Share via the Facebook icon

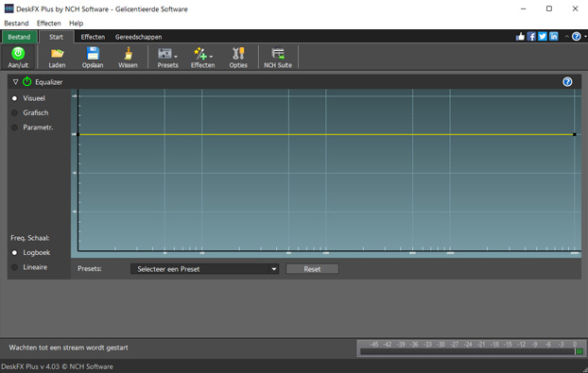[x=531, y=36]
